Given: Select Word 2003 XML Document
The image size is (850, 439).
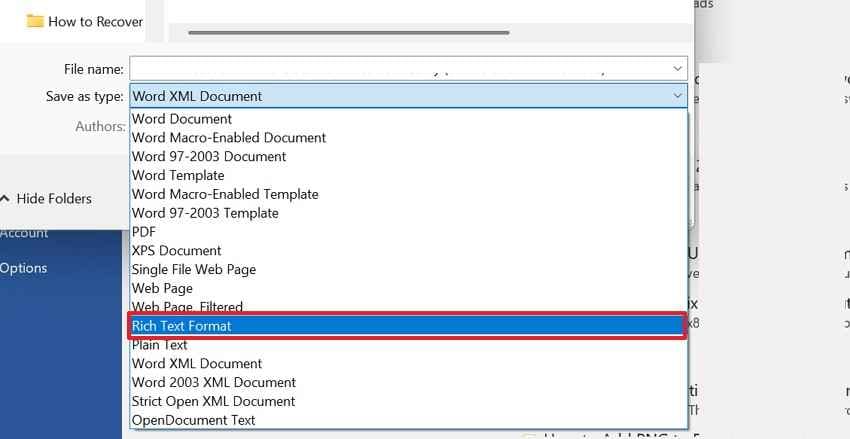Looking at the screenshot, I should click(x=409, y=383).
